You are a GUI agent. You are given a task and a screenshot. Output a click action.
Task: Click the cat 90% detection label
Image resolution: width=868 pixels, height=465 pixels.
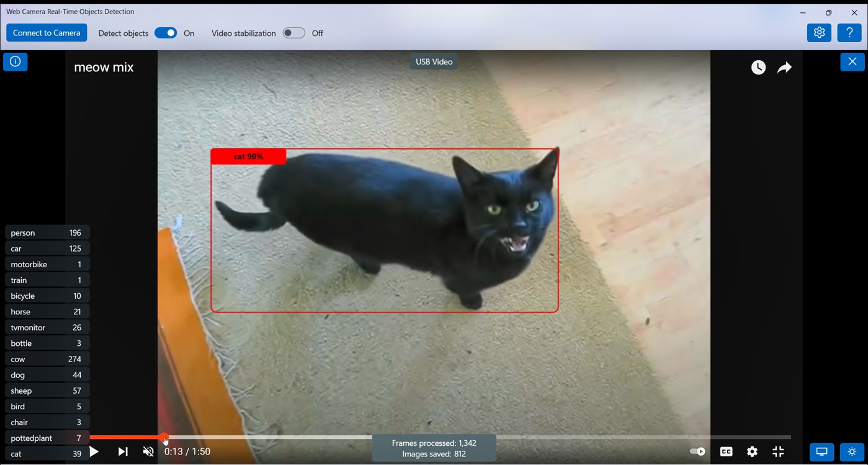248,156
